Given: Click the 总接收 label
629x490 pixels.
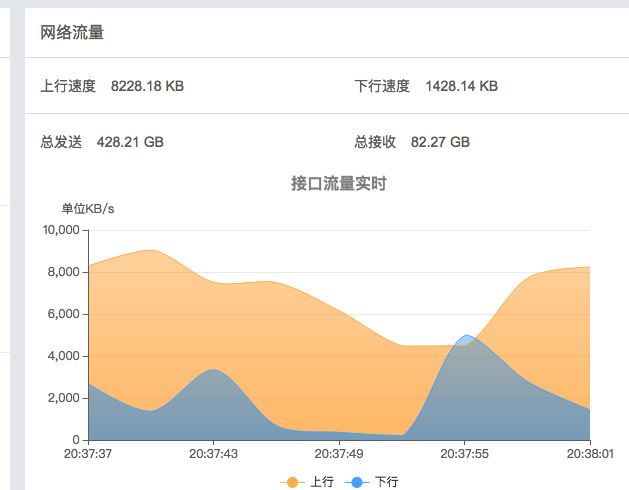Looking at the screenshot, I should (375, 142).
